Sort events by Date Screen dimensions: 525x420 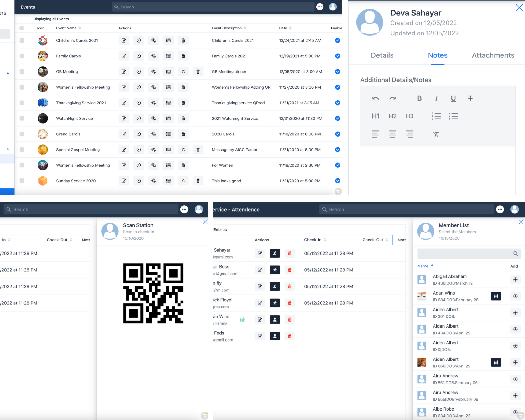pyautogui.click(x=285, y=28)
